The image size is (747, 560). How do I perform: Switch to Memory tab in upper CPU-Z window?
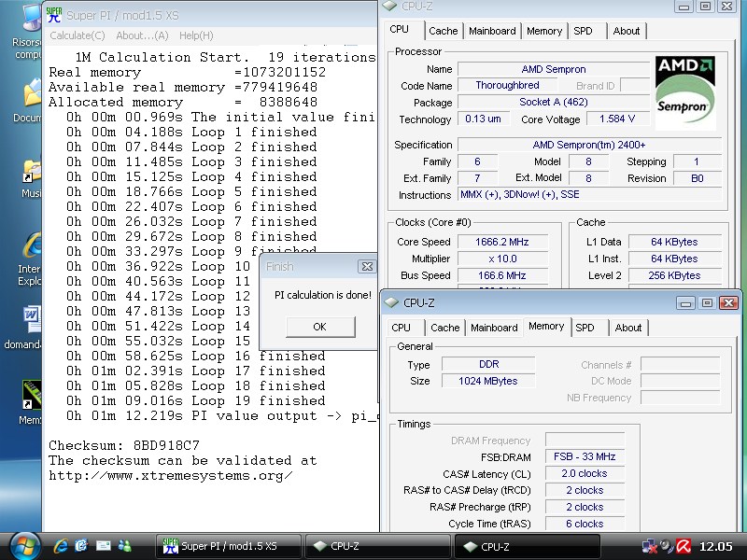point(544,31)
